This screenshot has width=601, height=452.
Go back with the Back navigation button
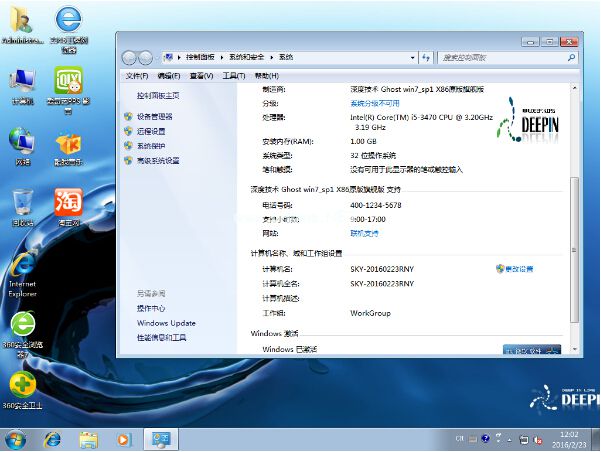pyautogui.click(x=129, y=58)
